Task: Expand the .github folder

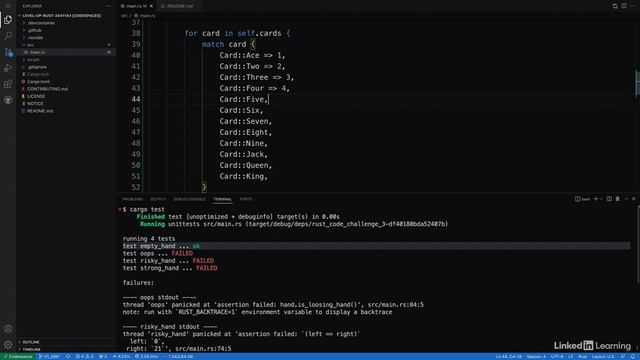Action: 35,30
